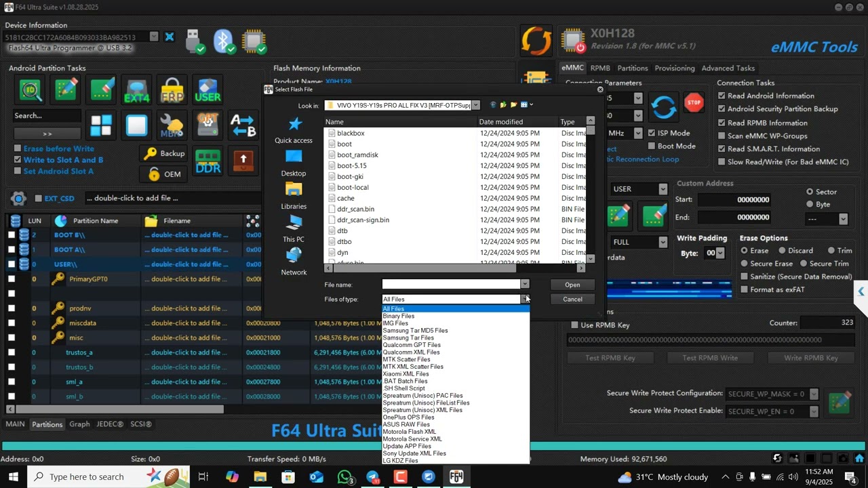Select boot_ramdisk file in list
Viewport: 868px width, 488px height.
(x=357, y=155)
